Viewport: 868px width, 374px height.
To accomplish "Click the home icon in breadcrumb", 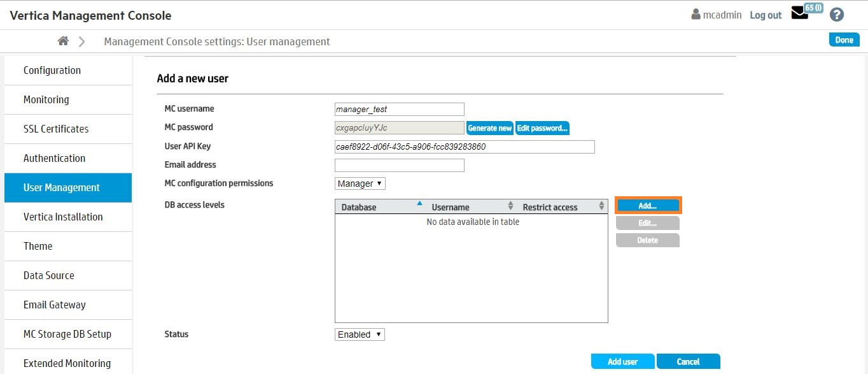I will coord(63,41).
